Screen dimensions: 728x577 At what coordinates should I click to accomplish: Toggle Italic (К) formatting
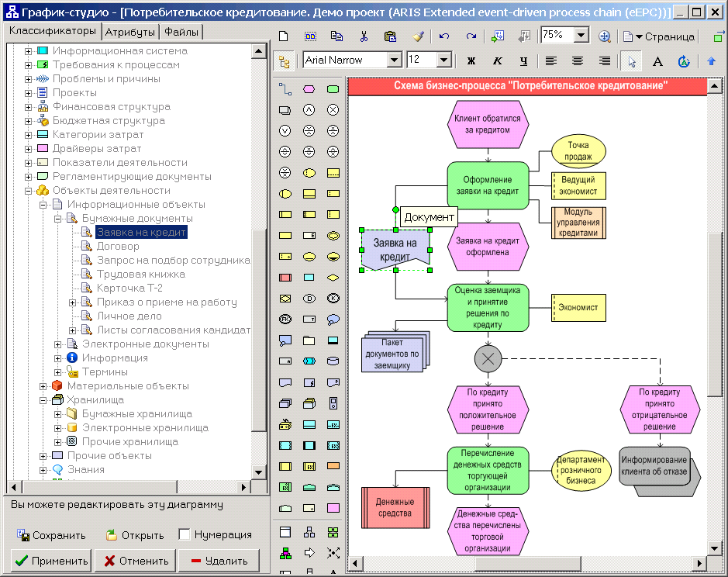pos(497,60)
